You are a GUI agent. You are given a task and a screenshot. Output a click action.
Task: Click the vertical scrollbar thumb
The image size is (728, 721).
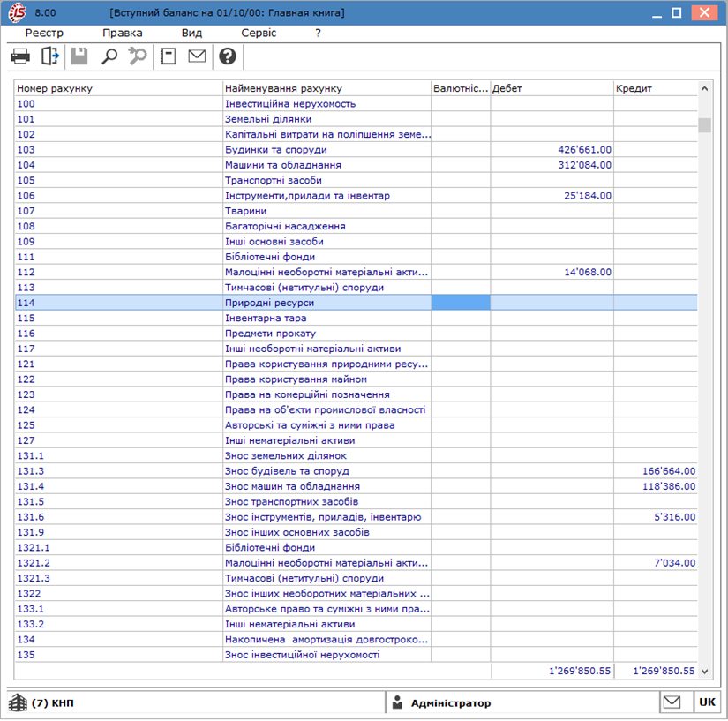[x=704, y=125]
